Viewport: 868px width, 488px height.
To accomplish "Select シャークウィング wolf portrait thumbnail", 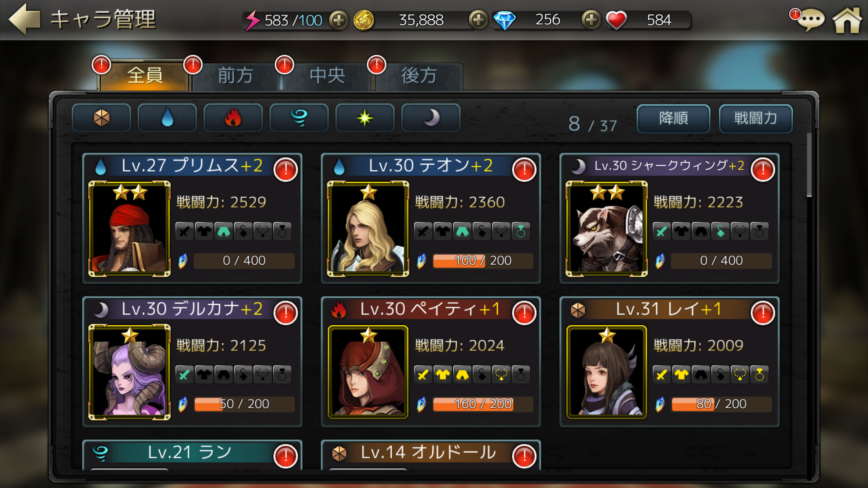I will pyautogui.click(x=607, y=229).
